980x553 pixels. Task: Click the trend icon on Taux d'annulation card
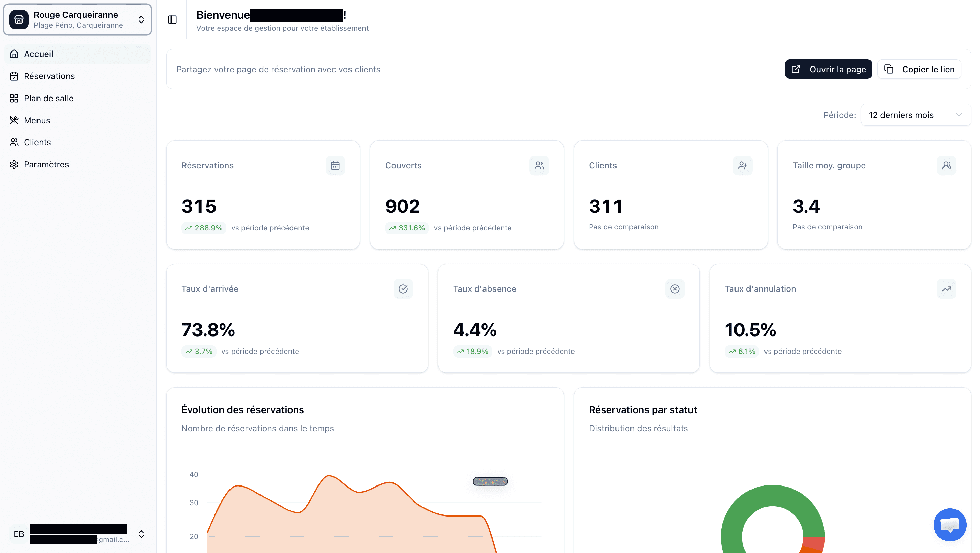pyautogui.click(x=947, y=289)
